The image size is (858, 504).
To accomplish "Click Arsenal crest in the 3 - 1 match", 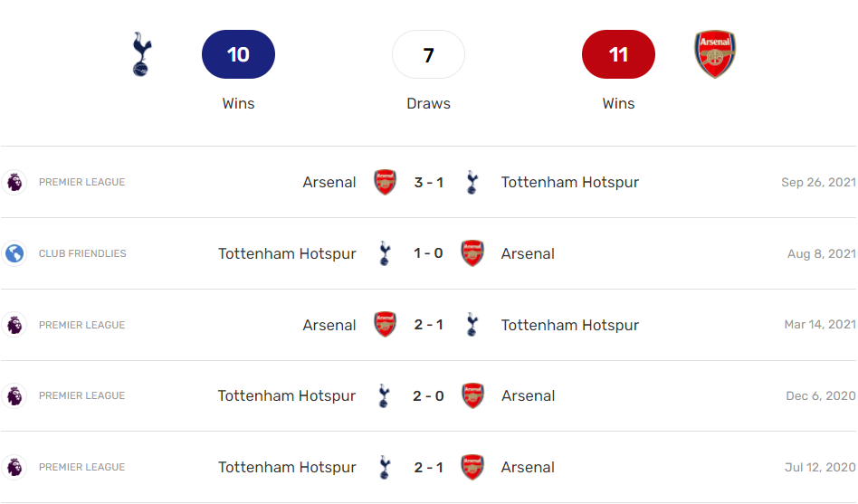I will pyautogui.click(x=386, y=182).
